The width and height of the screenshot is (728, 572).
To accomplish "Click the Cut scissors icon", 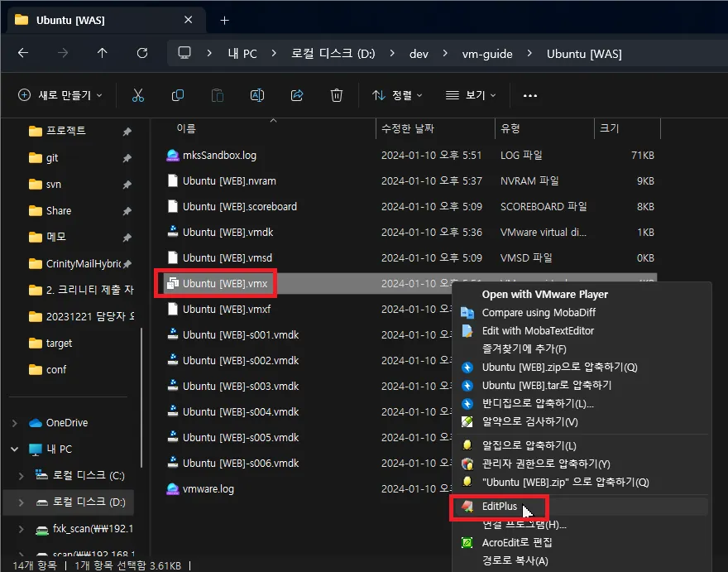I will 138,95.
